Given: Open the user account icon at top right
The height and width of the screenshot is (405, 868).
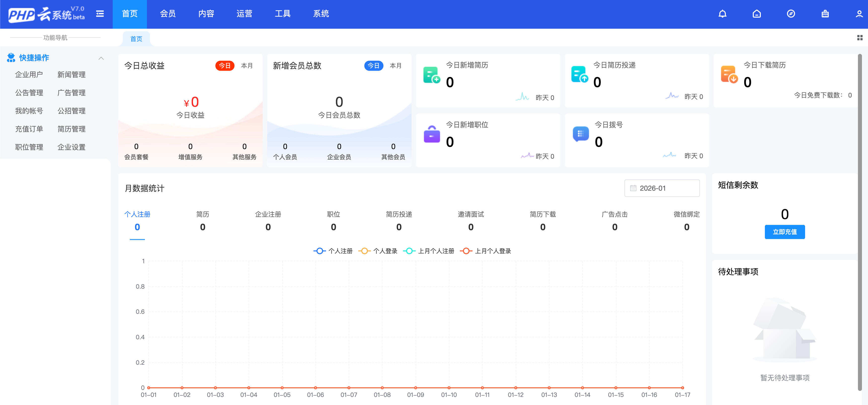Looking at the screenshot, I should pyautogui.click(x=860, y=14).
